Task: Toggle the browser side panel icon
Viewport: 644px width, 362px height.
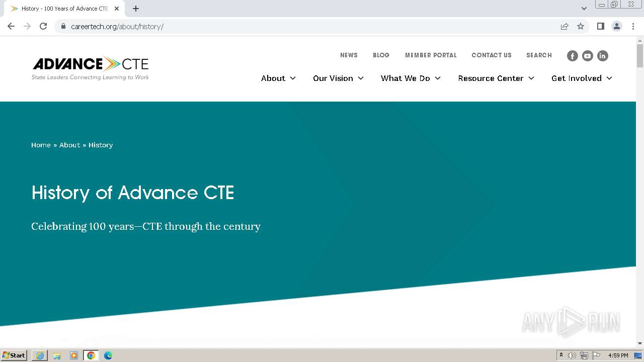Action: (600, 26)
